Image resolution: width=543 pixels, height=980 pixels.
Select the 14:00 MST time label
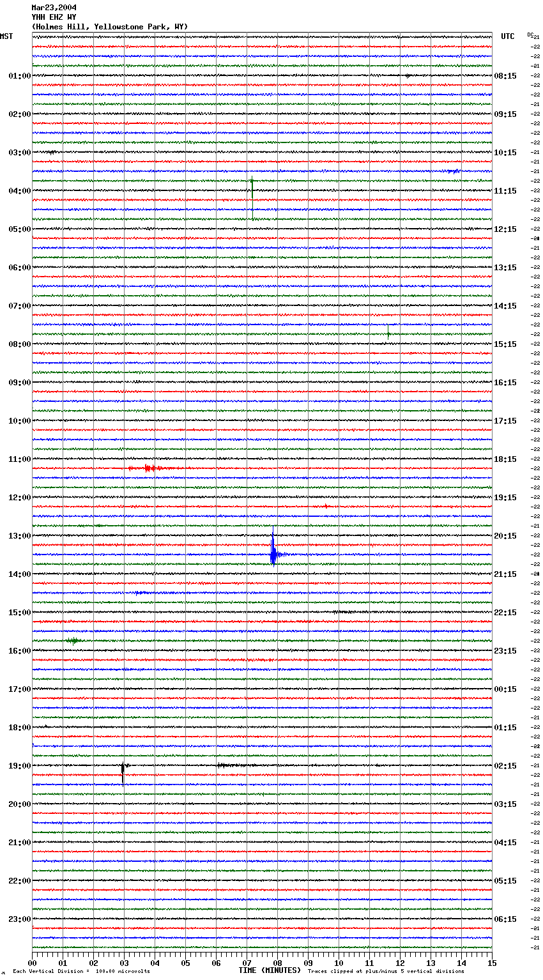click(x=20, y=574)
